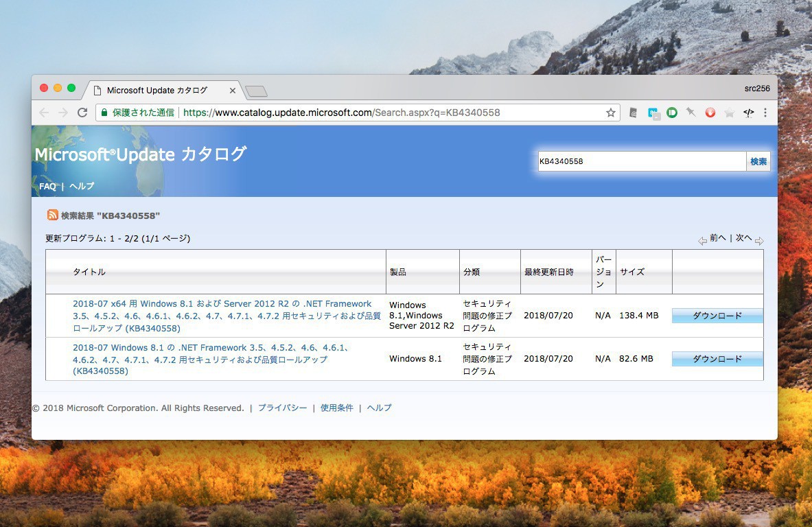The image size is (812, 527).
Task: Open the blue translate-style extension icon
Action: click(x=653, y=113)
